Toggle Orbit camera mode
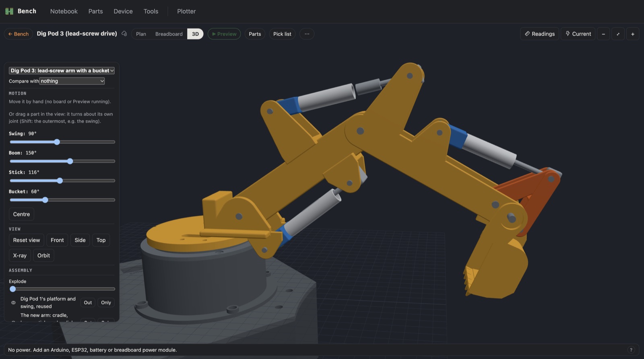Image resolution: width=644 pixels, height=359 pixels. pyautogui.click(x=43, y=255)
